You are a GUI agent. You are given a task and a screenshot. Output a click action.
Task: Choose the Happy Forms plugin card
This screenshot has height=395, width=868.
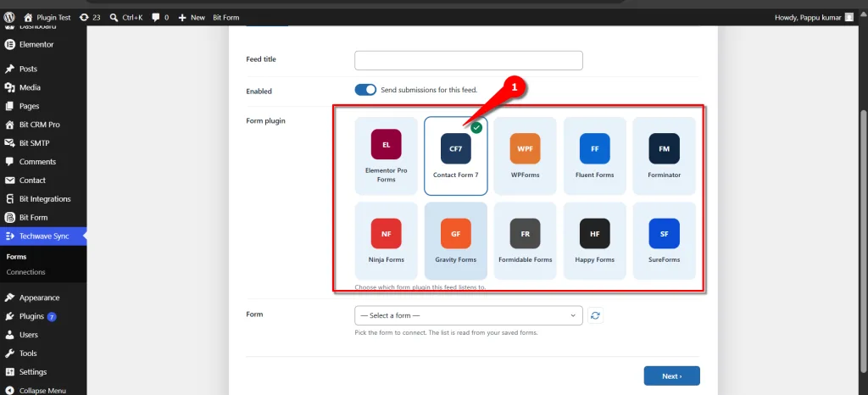pos(594,241)
